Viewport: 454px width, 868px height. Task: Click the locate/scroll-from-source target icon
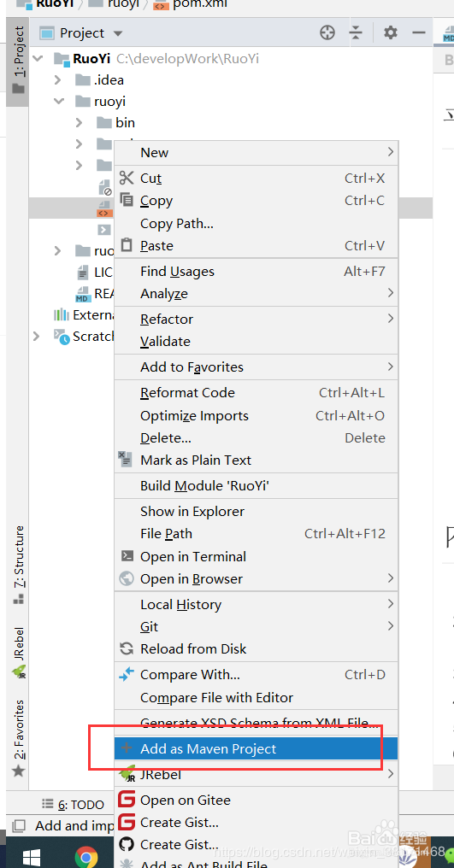pos(327,33)
